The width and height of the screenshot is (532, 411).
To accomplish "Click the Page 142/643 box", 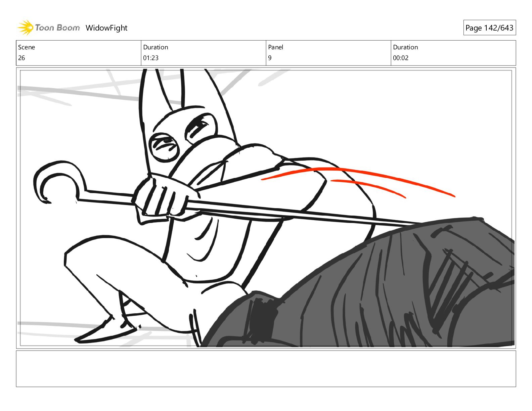I will click(x=489, y=28).
